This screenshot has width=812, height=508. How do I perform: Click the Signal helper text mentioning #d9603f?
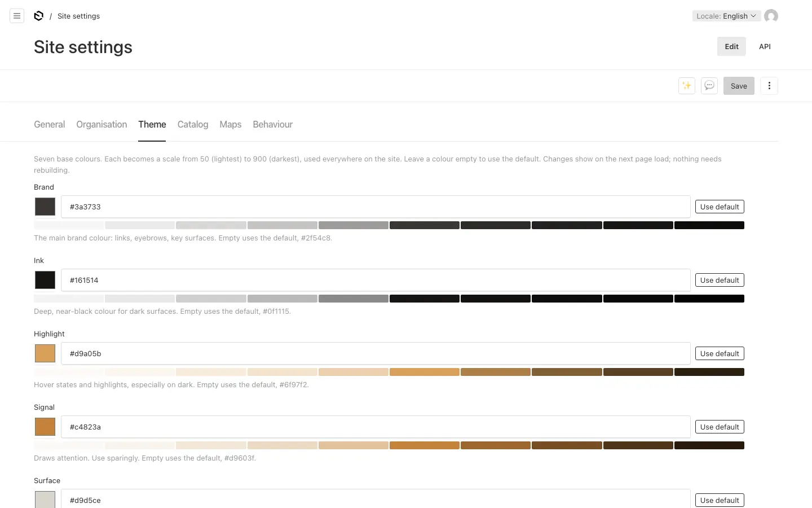(x=145, y=458)
